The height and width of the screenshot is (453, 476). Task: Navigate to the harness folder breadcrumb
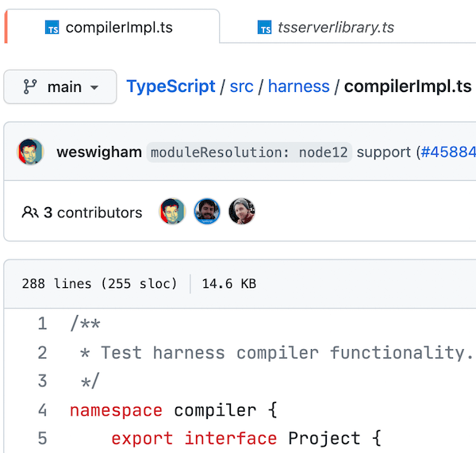(298, 86)
